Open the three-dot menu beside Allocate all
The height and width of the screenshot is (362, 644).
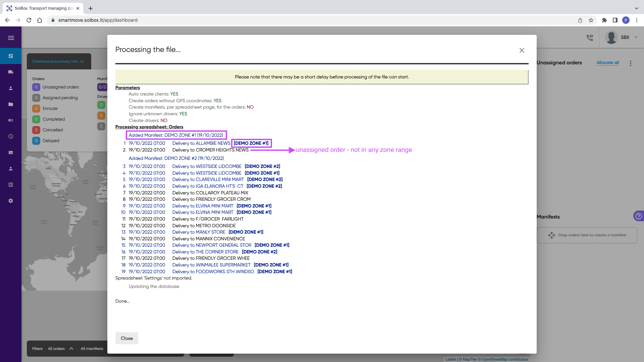(x=631, y=63)
